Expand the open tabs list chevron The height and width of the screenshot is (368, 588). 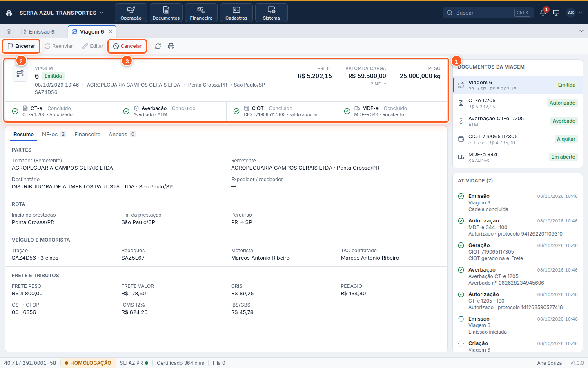(x=581, y=31)
